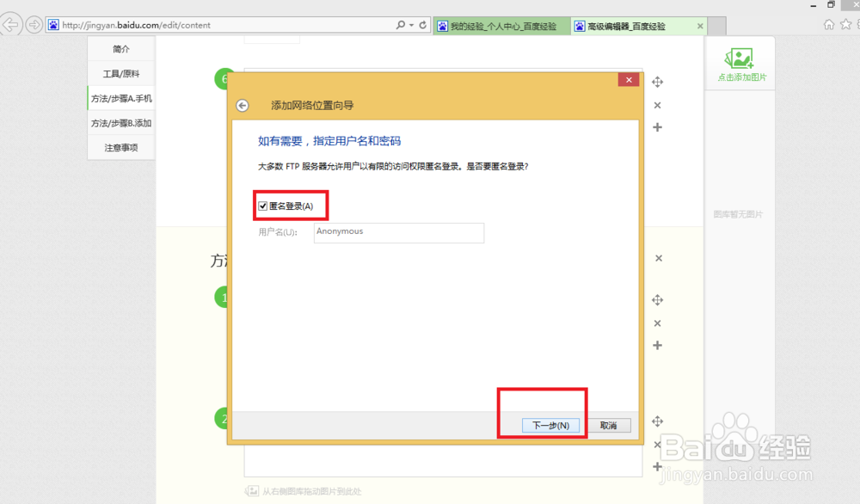Delete a content block using its × icon
860x504 pixels.
[x=657, y=105]
